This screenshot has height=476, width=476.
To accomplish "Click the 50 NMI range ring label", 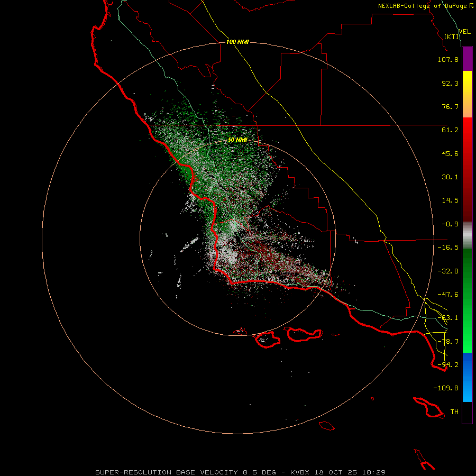I will point(237,140).
